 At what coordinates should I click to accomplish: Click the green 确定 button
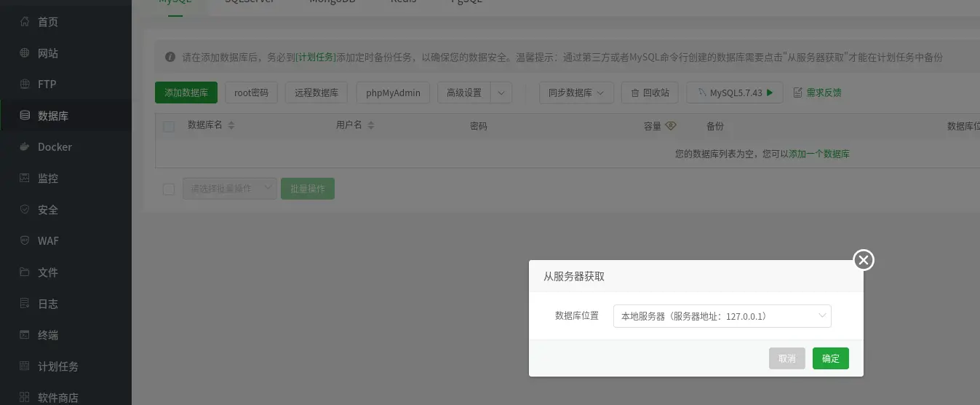(831, 358)
